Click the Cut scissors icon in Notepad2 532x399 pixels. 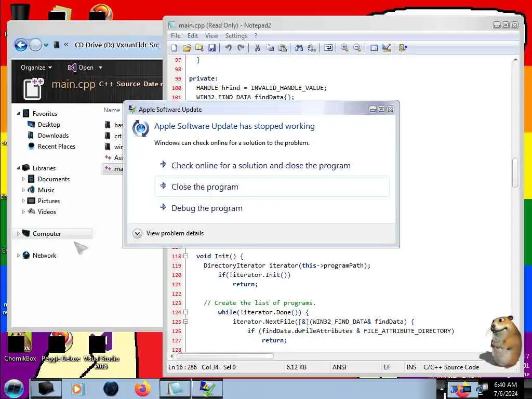coord(257,48)
